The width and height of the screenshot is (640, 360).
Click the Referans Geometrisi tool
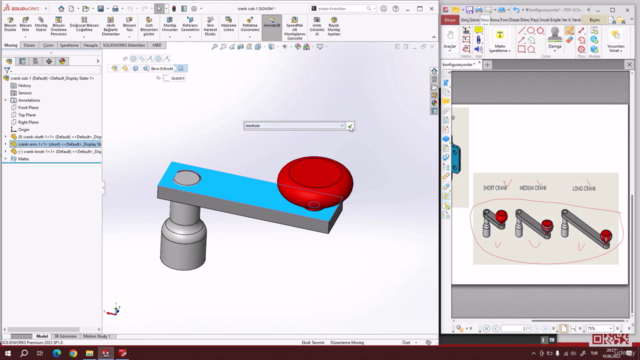[x=190, y=26]
